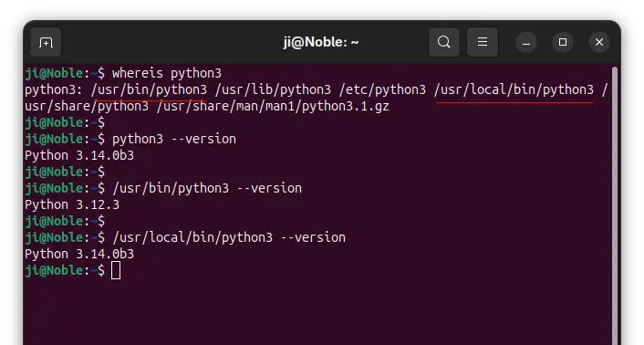
Task: Click '/usr/local/bin/python3 --version' command
Action: click(229, 237)
